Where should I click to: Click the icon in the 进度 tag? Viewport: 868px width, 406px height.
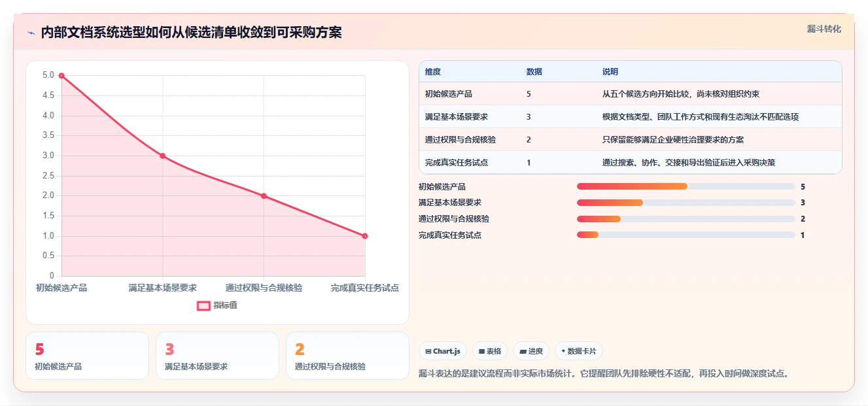pyautogui.click(x=523, y=352)
